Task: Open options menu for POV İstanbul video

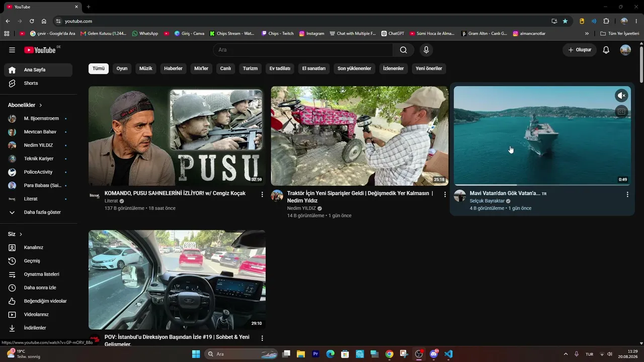Action: click(x=262, y=338)
